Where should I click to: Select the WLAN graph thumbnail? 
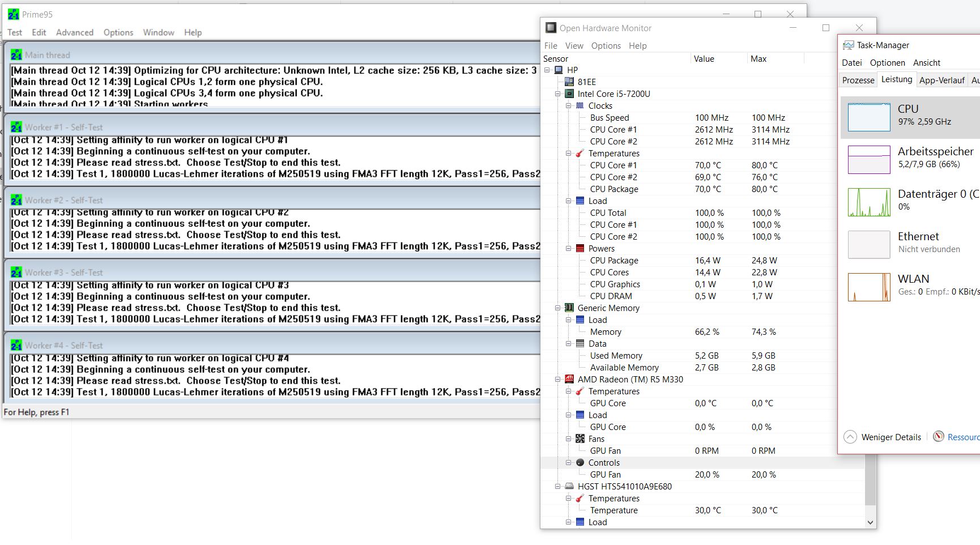869,287
